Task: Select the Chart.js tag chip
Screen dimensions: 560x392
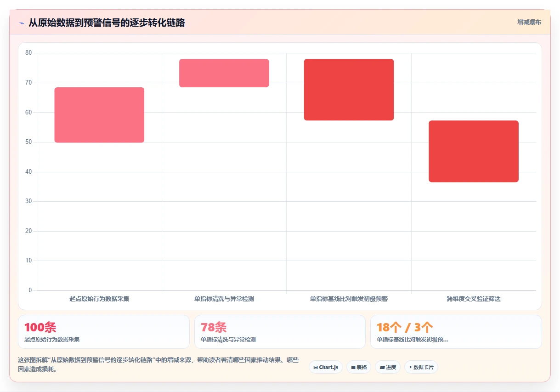Action: (x=326, y=367)
